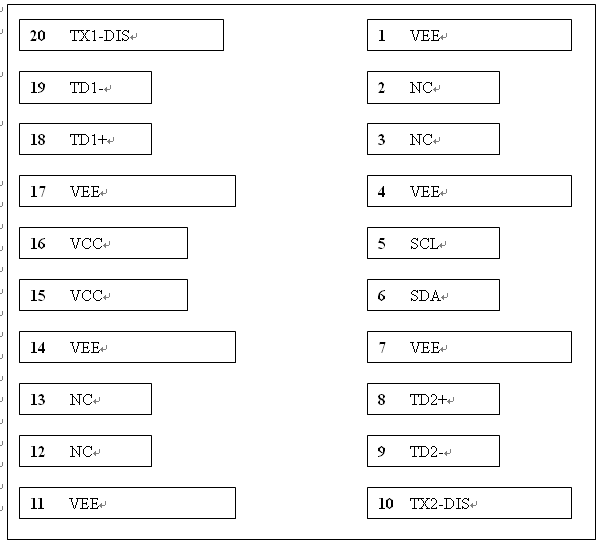The width and height of the screenshot is (603, 543).
Task: Click the pin 19 TD1- box
Action: point(85,87)
